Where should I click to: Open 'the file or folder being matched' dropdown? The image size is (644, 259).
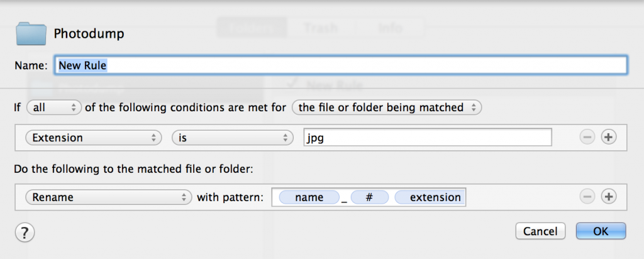[x=387, y=107]
